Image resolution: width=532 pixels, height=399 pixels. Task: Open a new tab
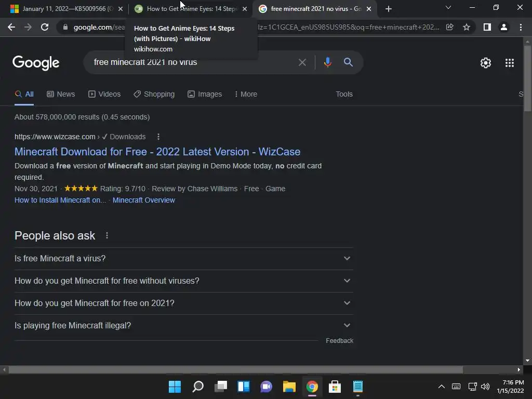click(389, 9)
